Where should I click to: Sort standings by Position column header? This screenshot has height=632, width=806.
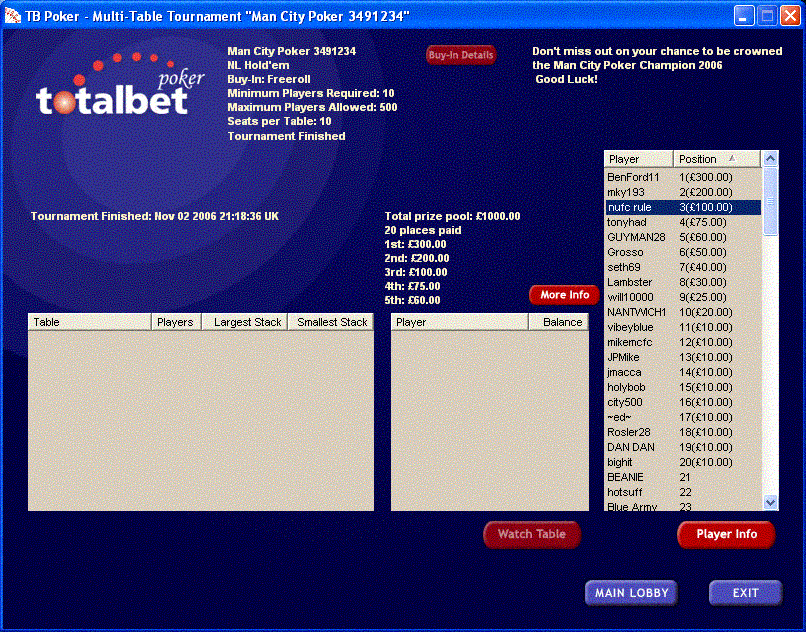[x=717, y=159]
